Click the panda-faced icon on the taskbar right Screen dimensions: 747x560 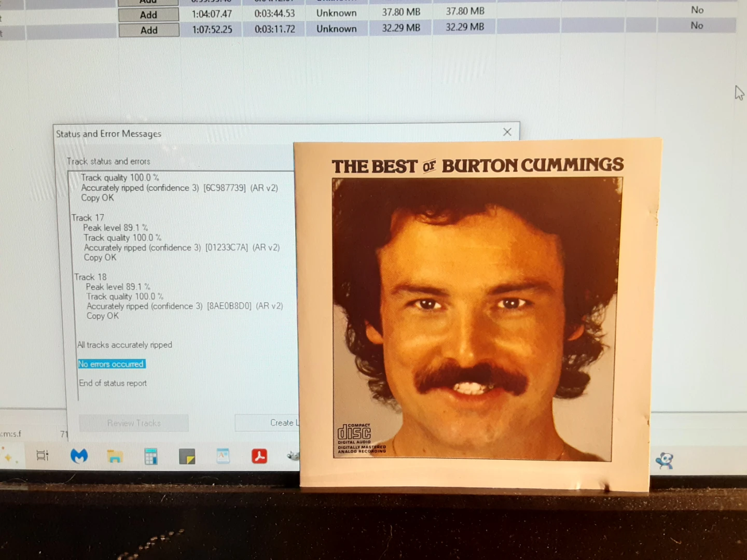click(665, 460)
